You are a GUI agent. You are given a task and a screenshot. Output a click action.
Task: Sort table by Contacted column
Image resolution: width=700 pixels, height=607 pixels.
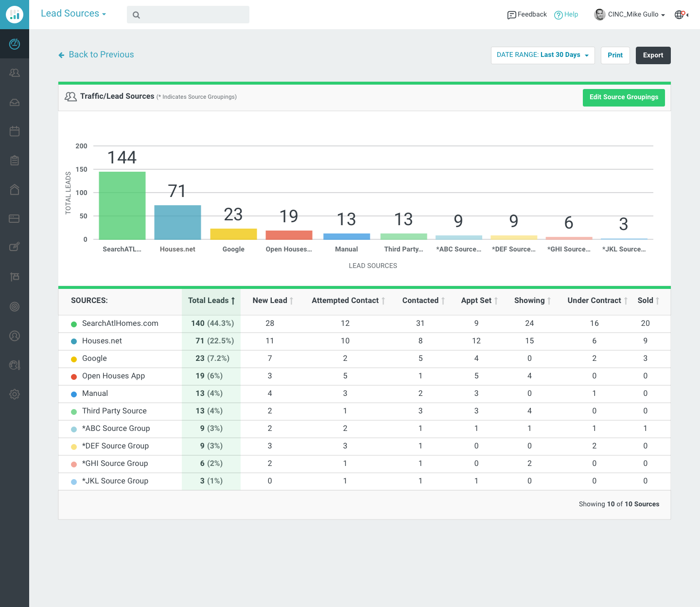(423, 301)
